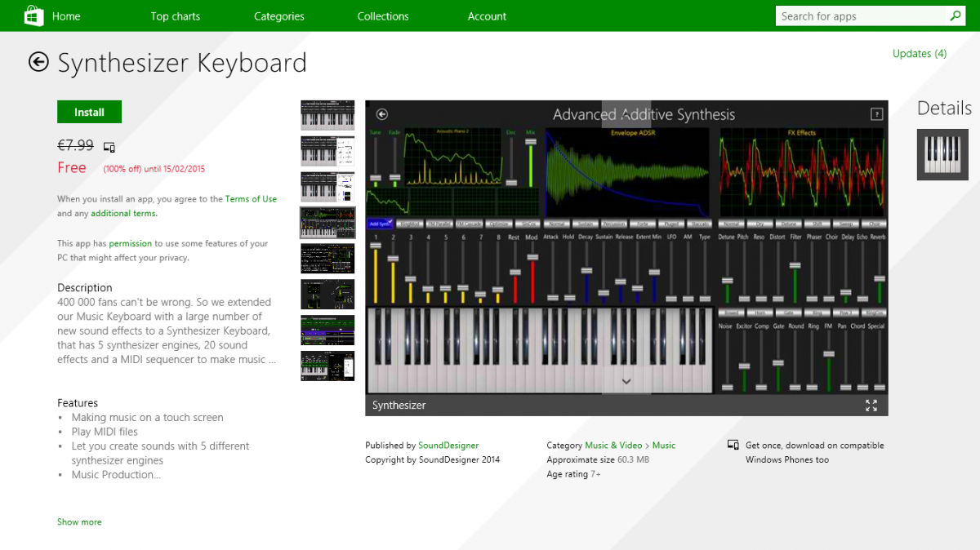Open the Categories menu
The height and width of the screenshot is (550, 980).
pos(279,16)
